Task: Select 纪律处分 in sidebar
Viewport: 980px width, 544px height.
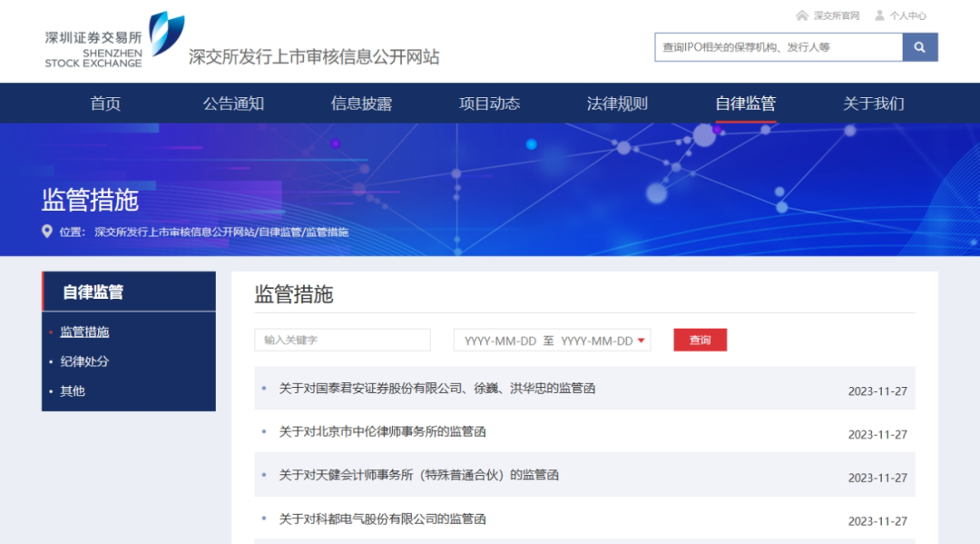Action: (x=84, y=361)
